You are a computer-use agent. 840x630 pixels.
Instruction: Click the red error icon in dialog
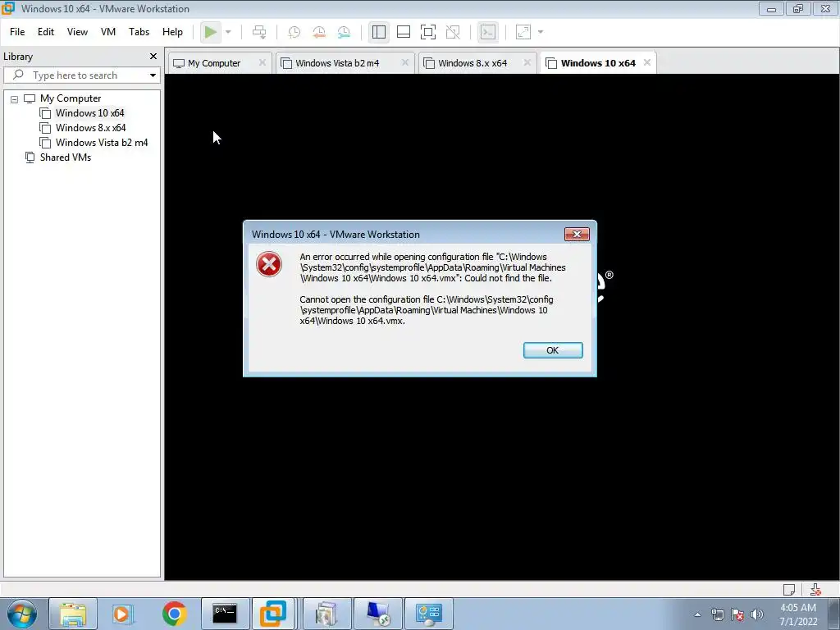pos(269,264)
